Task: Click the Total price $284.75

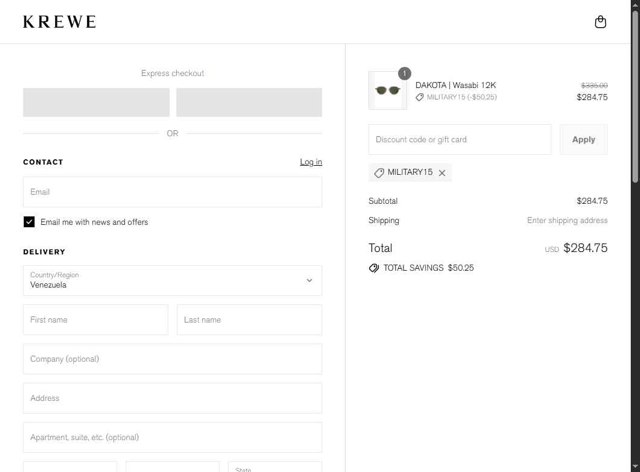Action: coord(585,248)
